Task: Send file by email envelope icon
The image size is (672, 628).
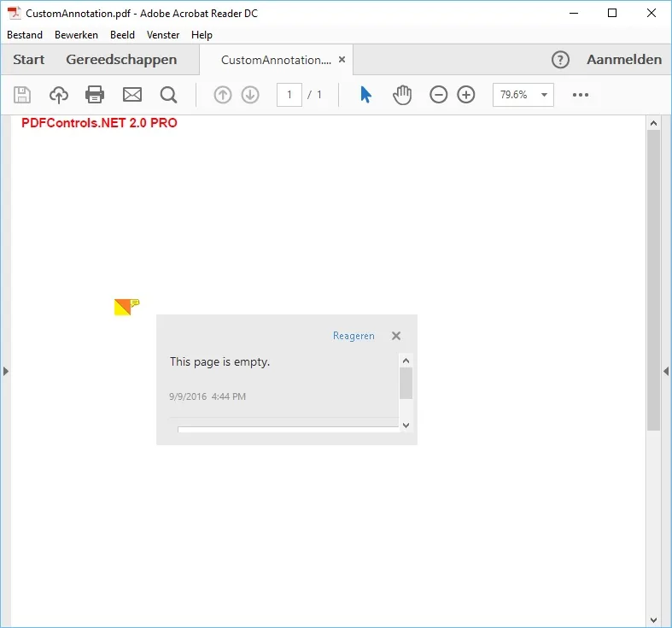Action: pos(132,95)
